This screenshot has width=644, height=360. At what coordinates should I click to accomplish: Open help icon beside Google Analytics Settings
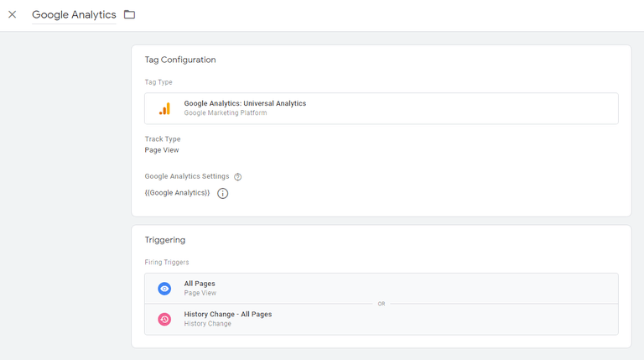pos(238,177)
